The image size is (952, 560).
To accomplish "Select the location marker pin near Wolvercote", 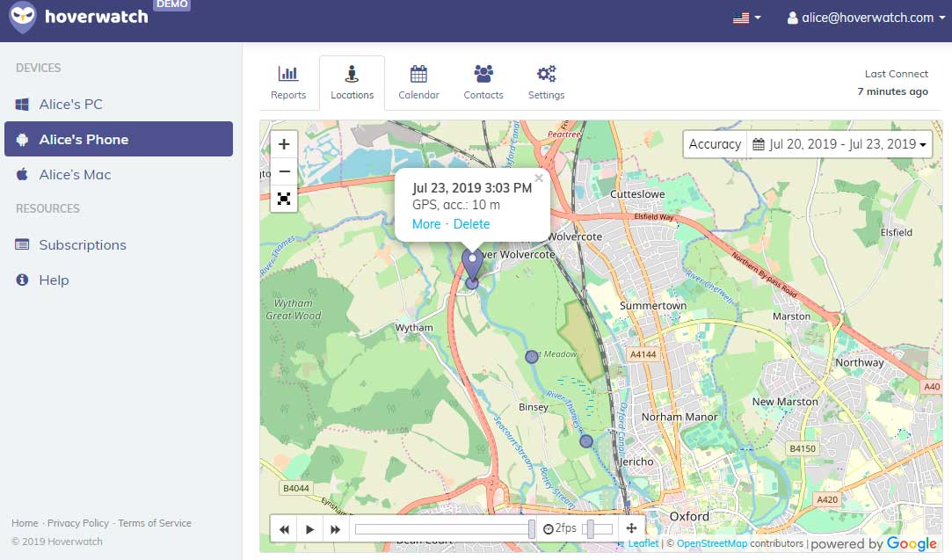I will [472, 263].
